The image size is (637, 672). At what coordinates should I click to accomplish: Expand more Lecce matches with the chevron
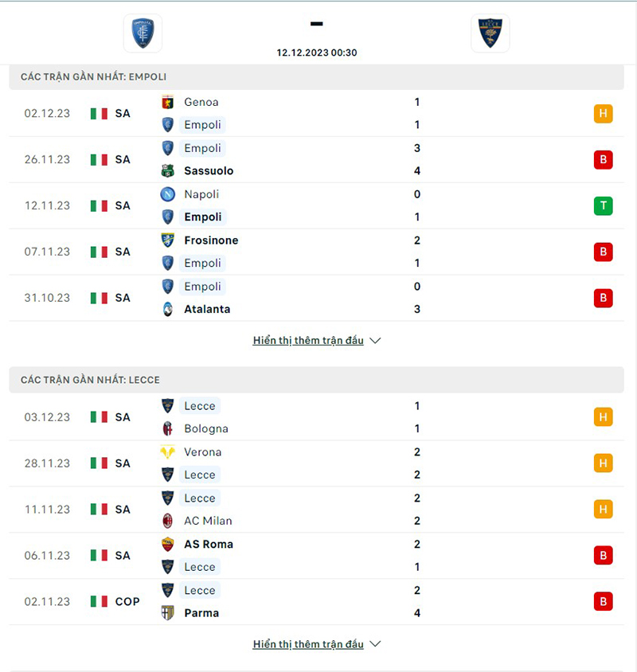(374, 643)
